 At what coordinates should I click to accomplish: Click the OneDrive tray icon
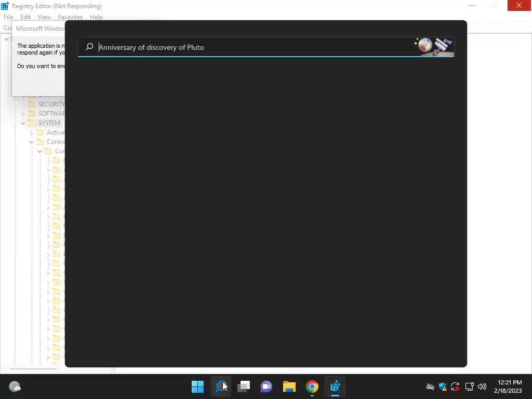[430, 387]
